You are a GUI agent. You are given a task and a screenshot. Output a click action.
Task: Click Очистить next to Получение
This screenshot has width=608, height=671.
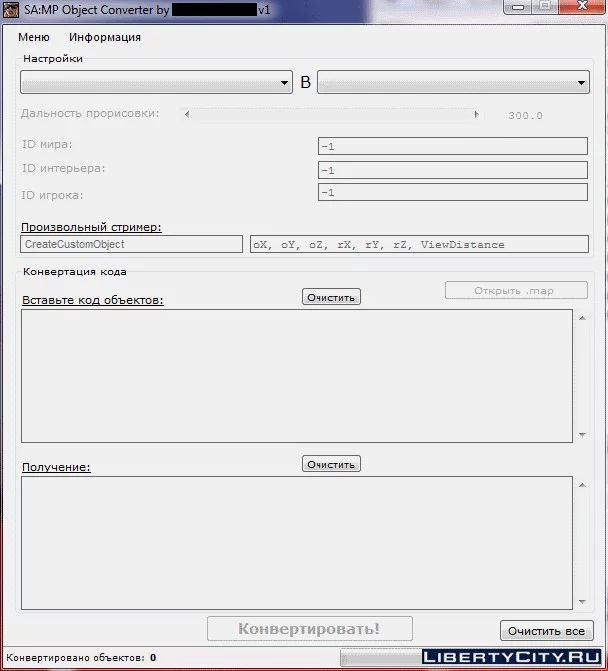click(x=331, y=464)
